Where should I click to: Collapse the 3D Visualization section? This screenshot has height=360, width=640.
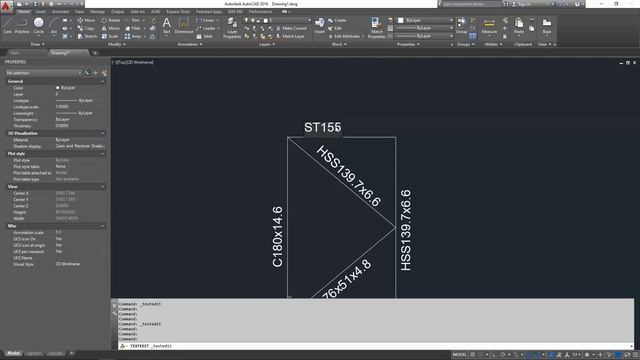point(102,133)
